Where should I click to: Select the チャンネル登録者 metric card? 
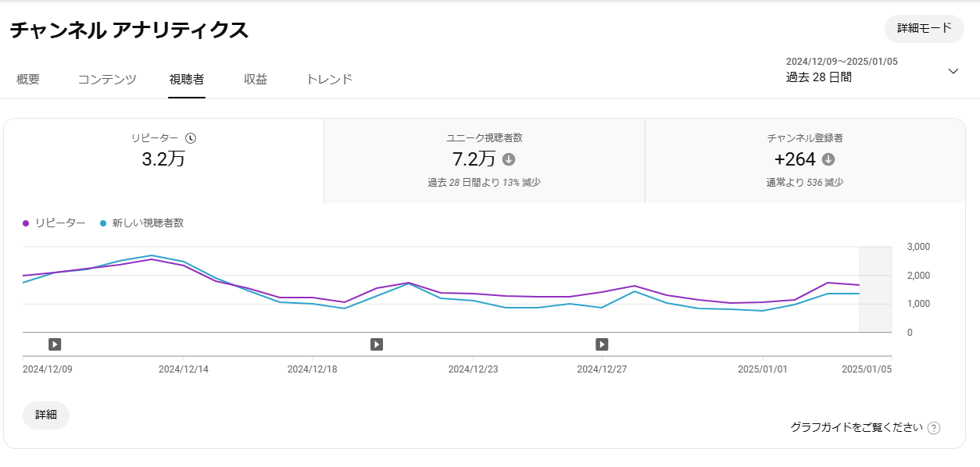tap(805, 161)
